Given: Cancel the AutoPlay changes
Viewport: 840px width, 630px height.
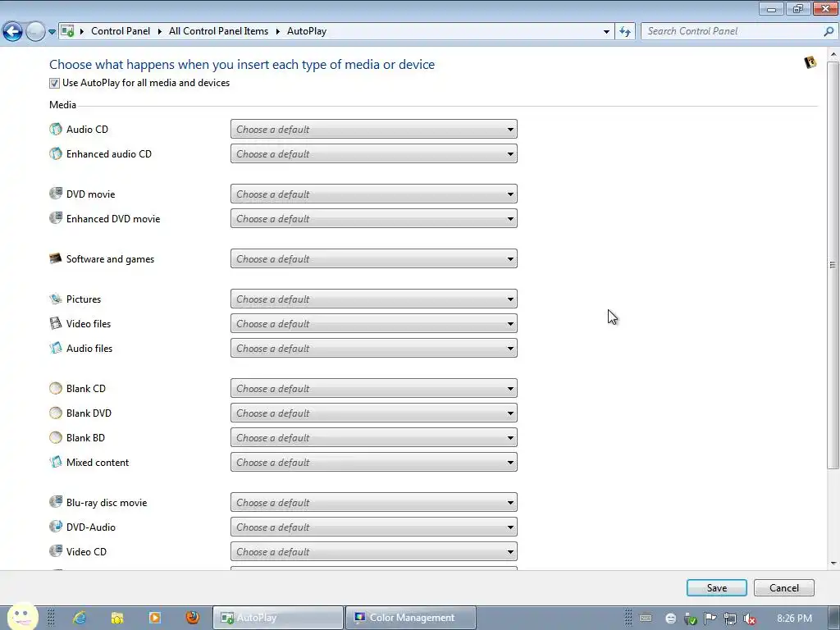Looking at the screenshot, I should (783, 587).
